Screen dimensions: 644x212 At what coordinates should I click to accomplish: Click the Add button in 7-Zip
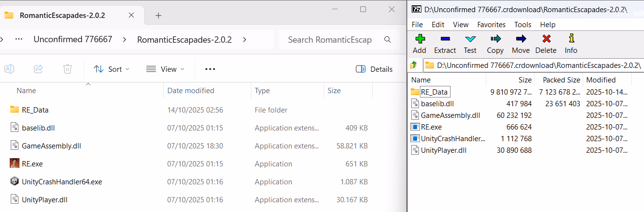(419, 43)
